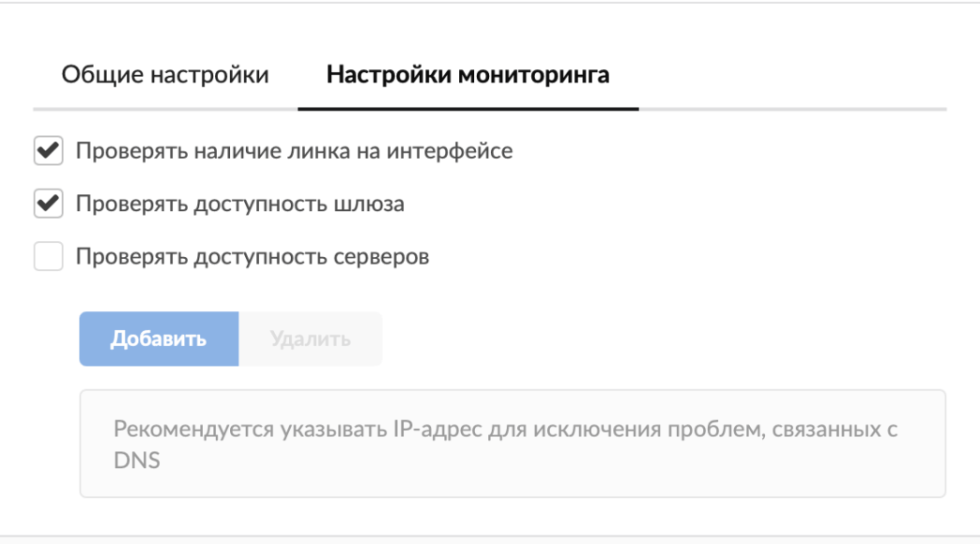Click the server list box with DNS hint

[x=513, y=444]
